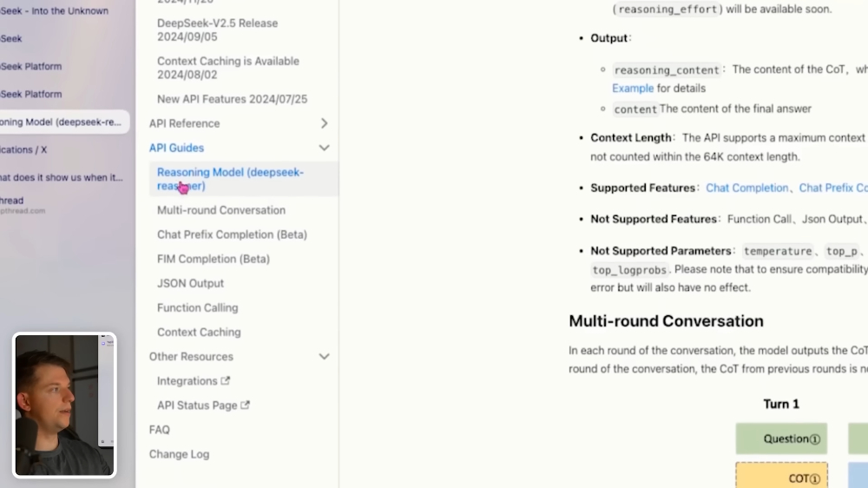Click the external link icon beside API Status Page
The width and height of the screenshot is (868, 488).
[246, 405]
